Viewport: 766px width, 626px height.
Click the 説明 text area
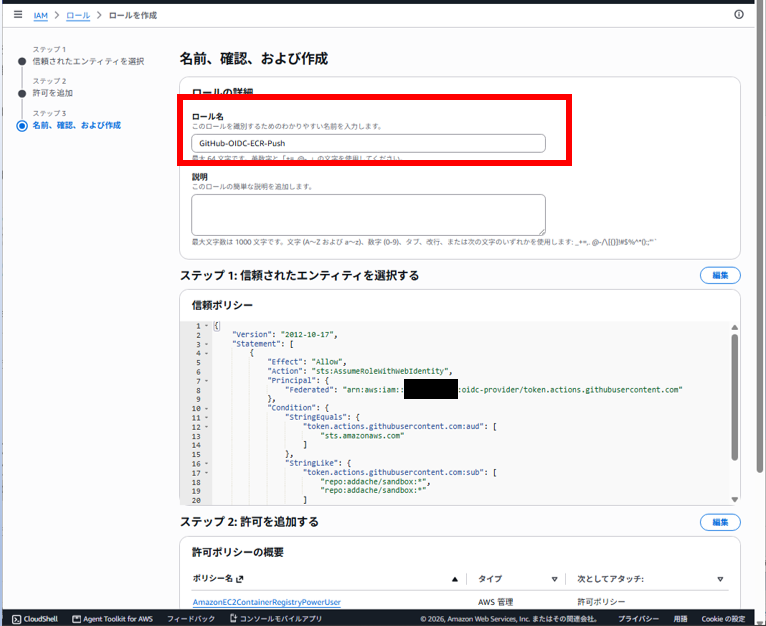368,215
